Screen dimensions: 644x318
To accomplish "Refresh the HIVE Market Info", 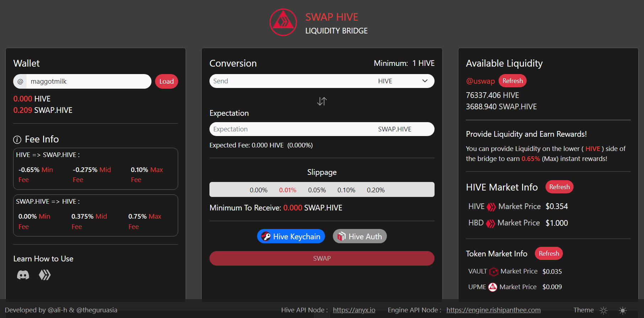I will [559, 187].
